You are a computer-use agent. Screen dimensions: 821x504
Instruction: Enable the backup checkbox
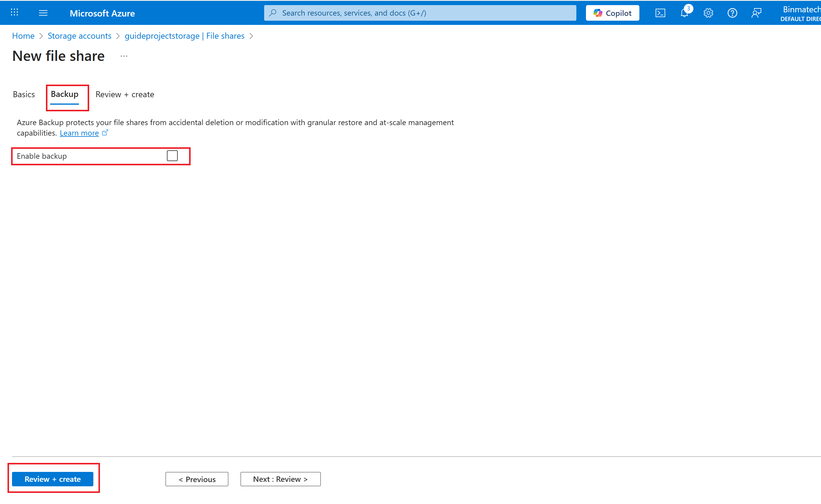(x=172, y=156)
